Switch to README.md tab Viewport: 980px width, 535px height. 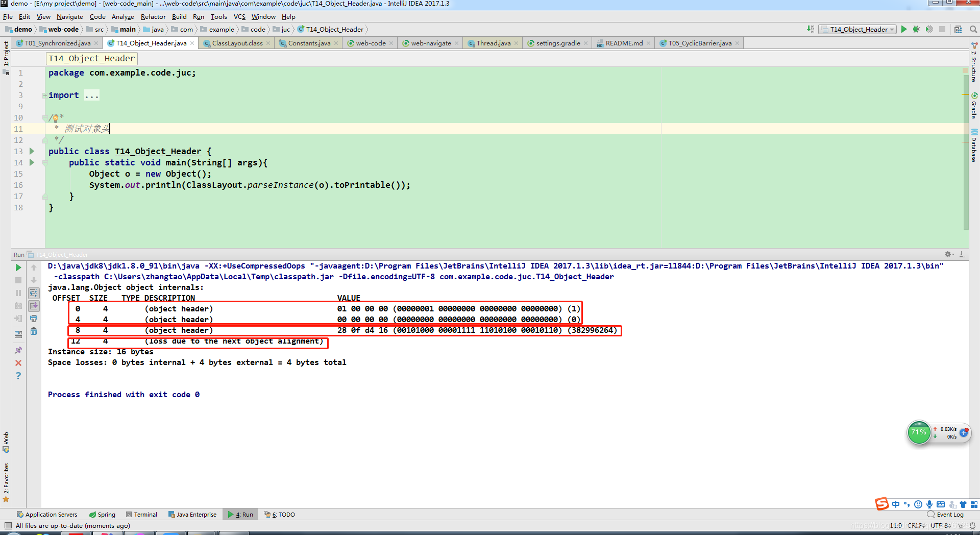(624, 43)
